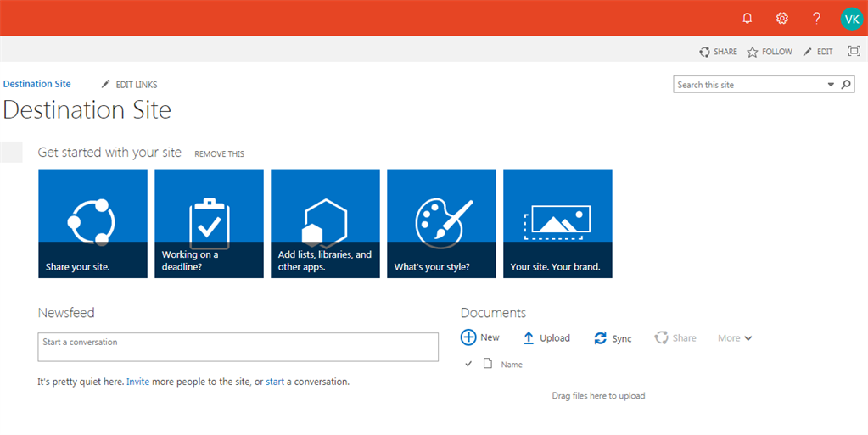Open the notifications bell icon

coord(748,18)
